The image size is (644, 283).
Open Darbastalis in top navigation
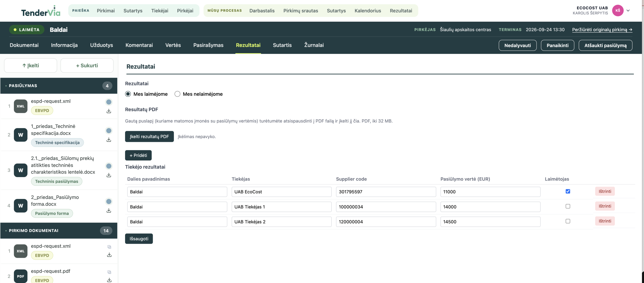tap(262, 11)
